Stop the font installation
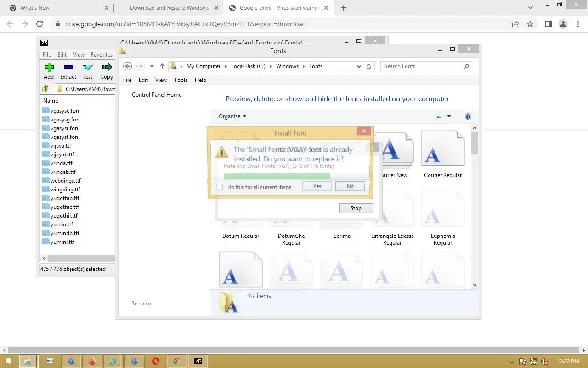The width and height of the screenshot is (588, 368). tap(356, 208)
